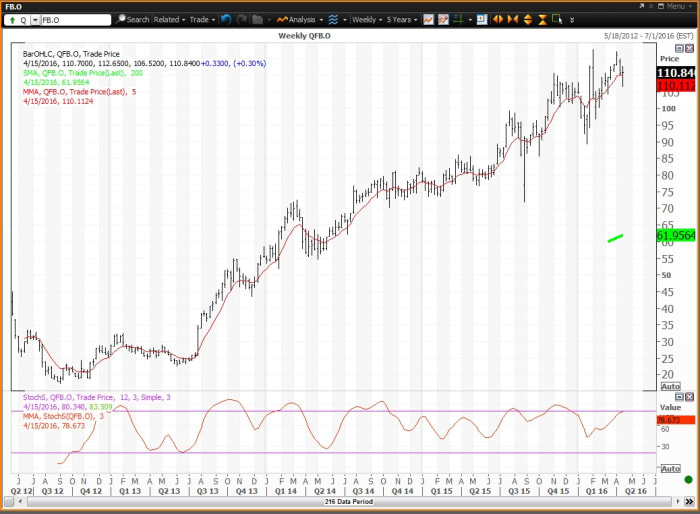Image resolution: width=700 pixels, height=514 pixels.
Task: Click the FB.O symbol input field
Action: tap(75, 19)
